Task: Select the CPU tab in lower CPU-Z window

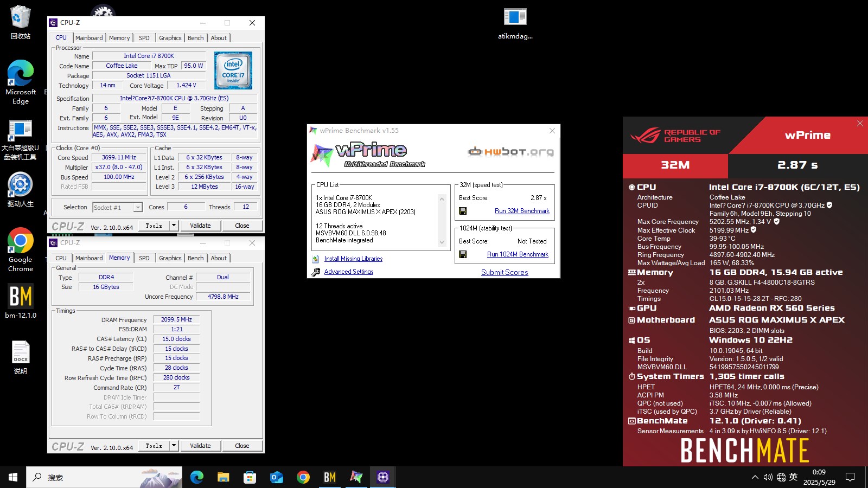Action: click(x=61, y=258)
